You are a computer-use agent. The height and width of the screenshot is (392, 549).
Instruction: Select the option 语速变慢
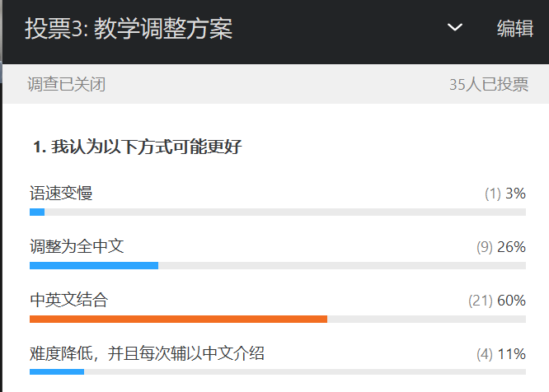61,194
